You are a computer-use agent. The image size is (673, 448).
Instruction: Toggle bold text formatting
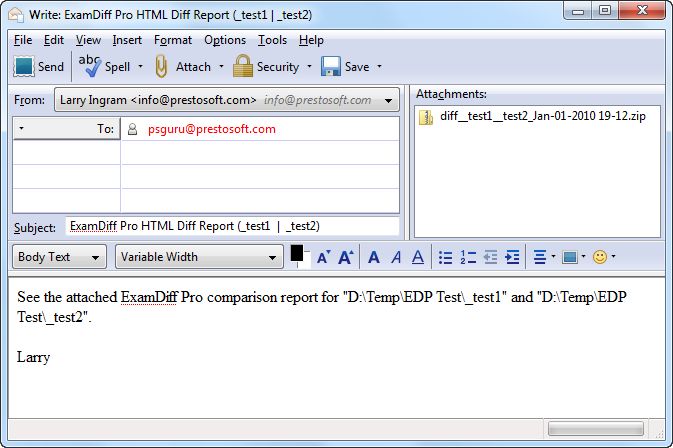click(374, 257)
